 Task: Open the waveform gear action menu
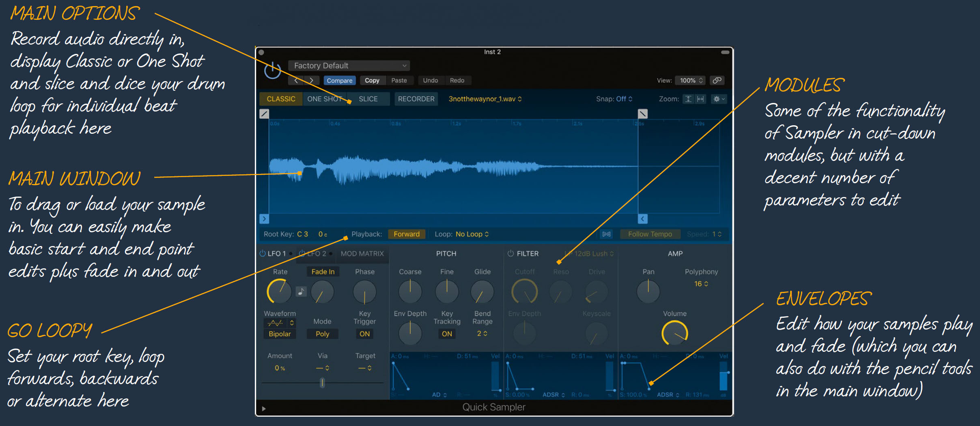(x=719, y=99)
